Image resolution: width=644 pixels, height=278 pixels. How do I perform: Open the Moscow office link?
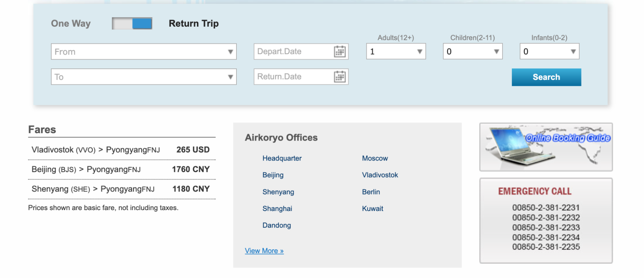coord(375,158)
